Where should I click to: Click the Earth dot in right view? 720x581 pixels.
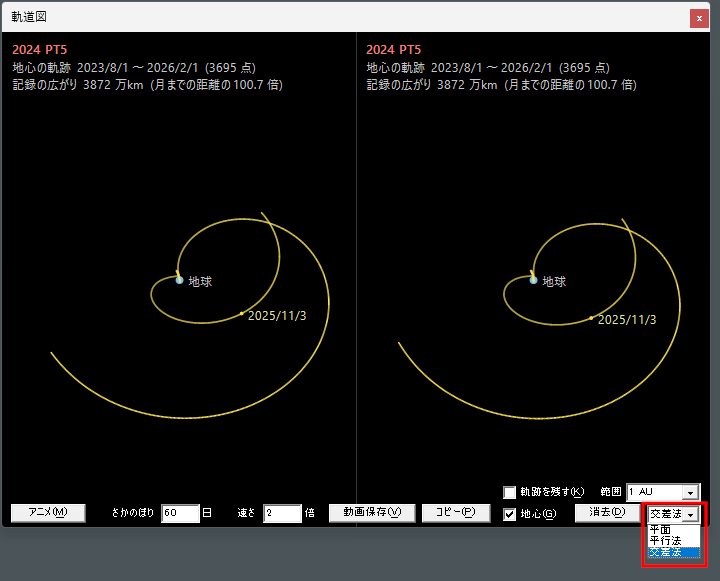pos(533,280)
